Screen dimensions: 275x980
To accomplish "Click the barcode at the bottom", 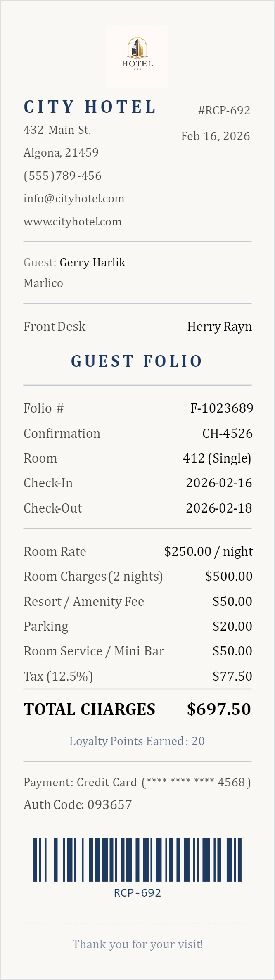I will coord(137,859).
